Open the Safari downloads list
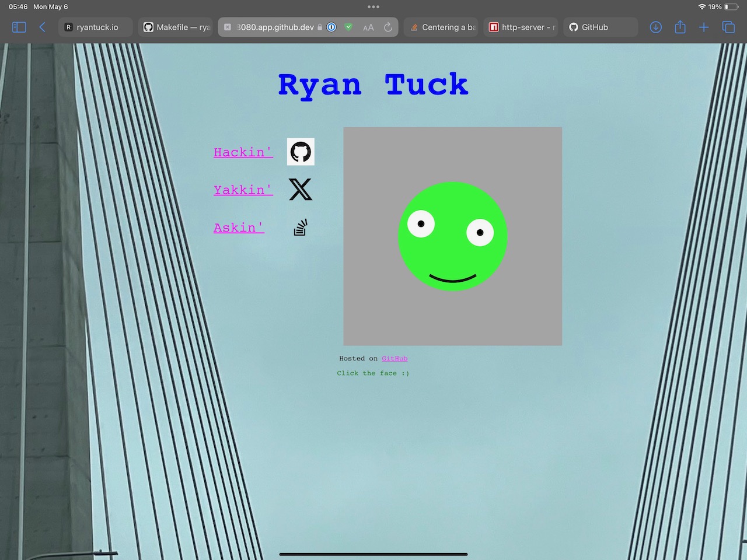The image size is (747, 560). click(x=655, y=27)
